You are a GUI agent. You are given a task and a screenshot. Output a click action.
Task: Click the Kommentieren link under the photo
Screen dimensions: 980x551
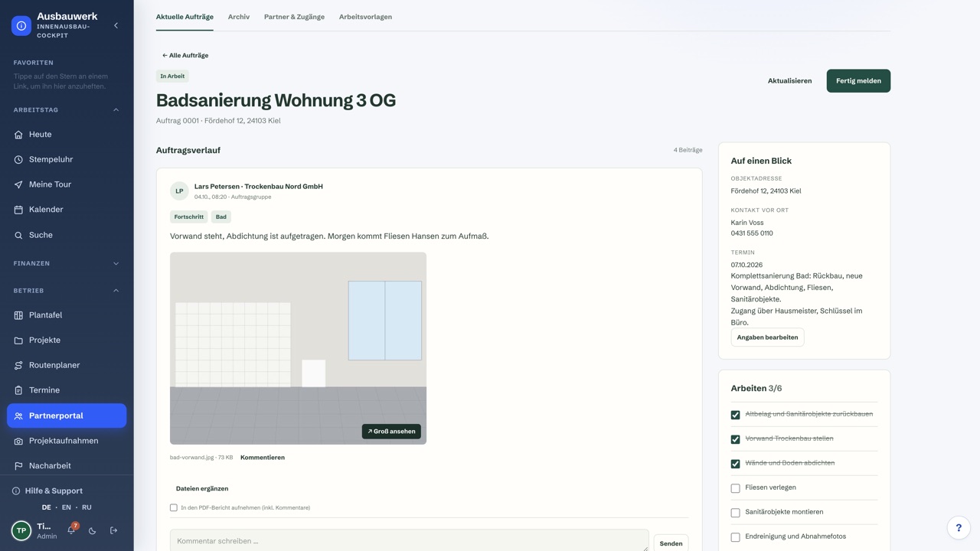[x=263, y=458]
